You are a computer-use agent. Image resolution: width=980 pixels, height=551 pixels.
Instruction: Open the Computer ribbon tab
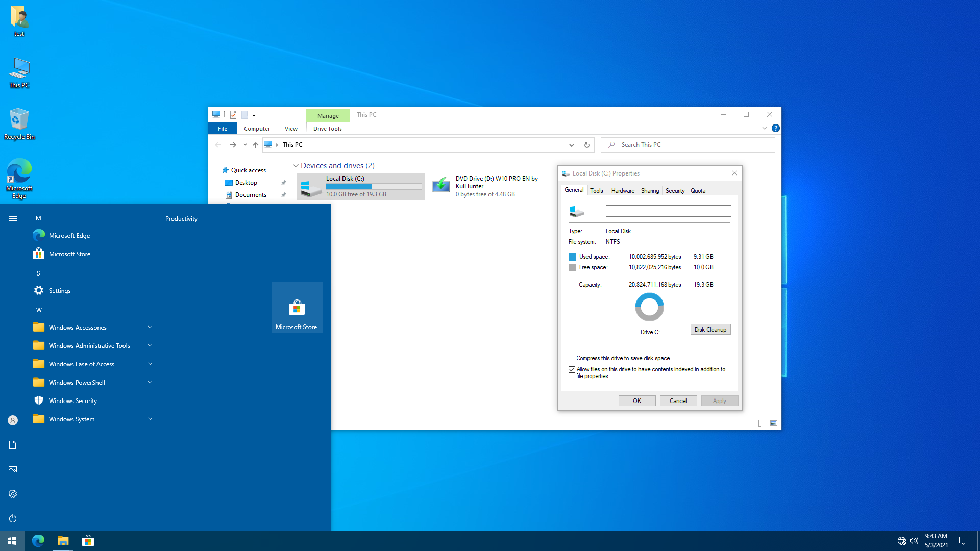[257, 129]
